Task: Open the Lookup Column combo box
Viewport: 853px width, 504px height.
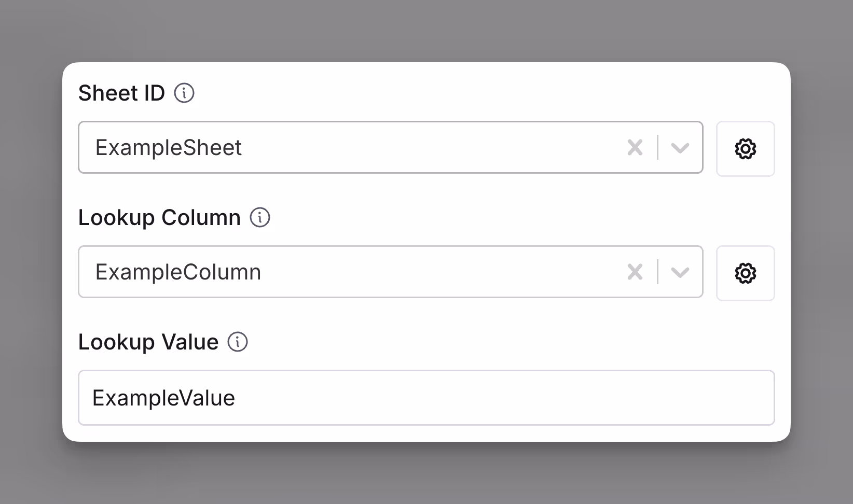Action: pos(391,272)
